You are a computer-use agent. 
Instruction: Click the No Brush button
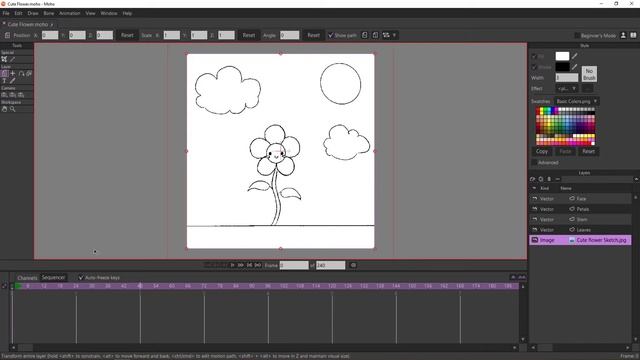tap(589, 74)
